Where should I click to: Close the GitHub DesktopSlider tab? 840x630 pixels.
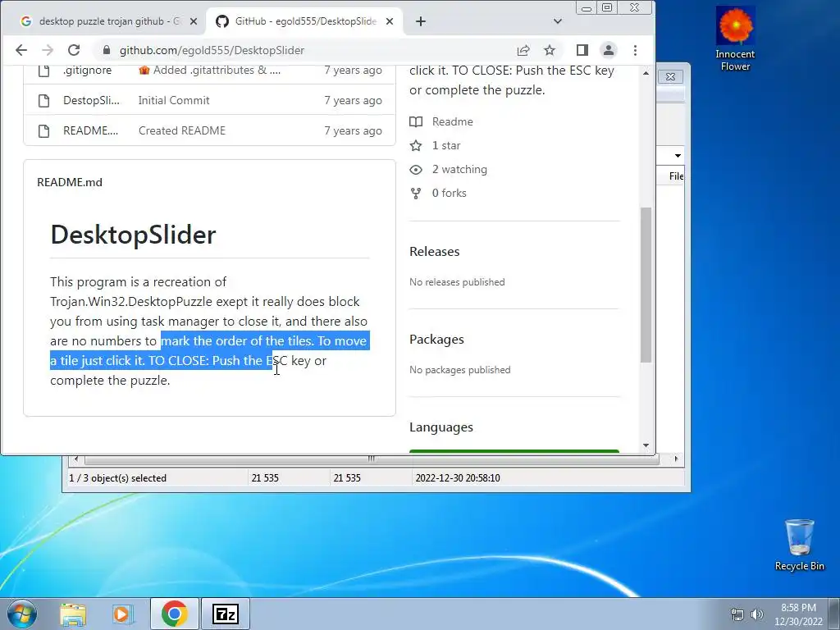[390, 21]
